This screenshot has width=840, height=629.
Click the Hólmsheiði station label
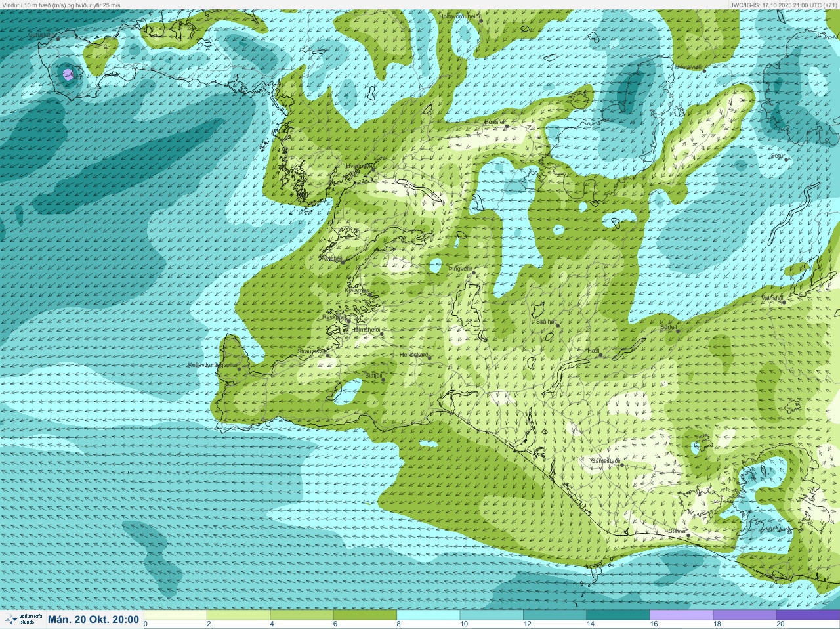(x=366, y=330)
